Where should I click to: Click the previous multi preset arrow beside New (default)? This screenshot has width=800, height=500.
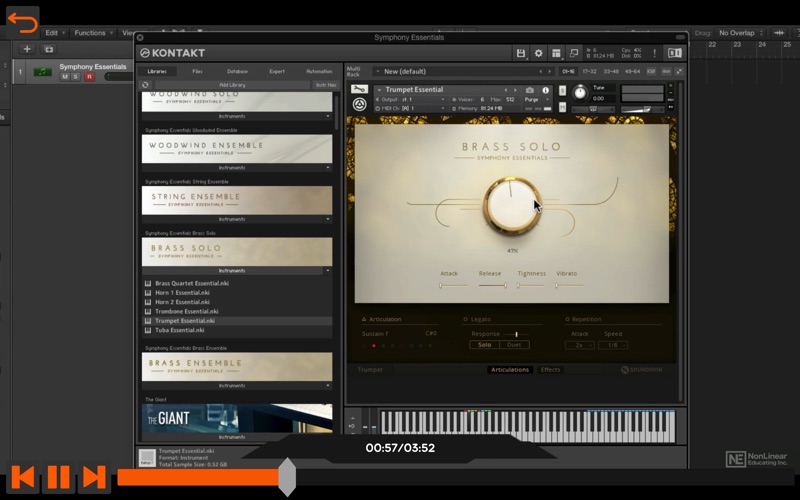click(541, 71)
